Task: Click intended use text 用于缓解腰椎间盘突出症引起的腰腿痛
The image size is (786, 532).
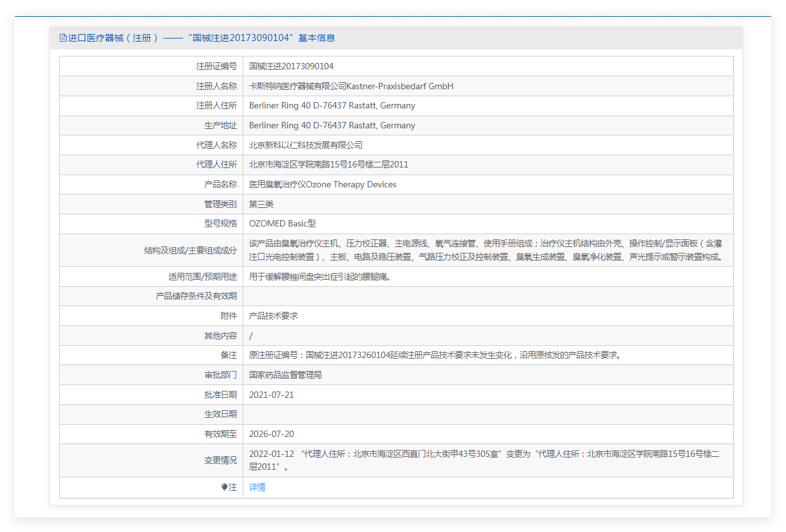Action: point(320,277)
